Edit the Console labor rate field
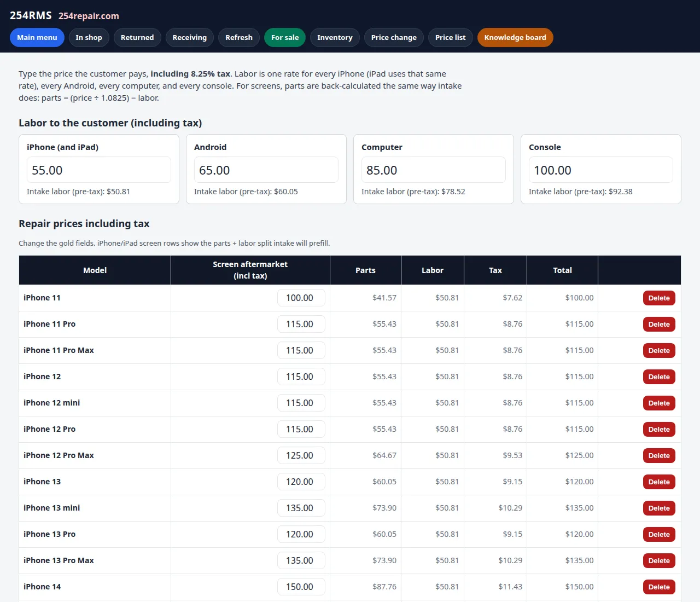The height and width of the screenshot is (602, 700). (x=601, y=170)
